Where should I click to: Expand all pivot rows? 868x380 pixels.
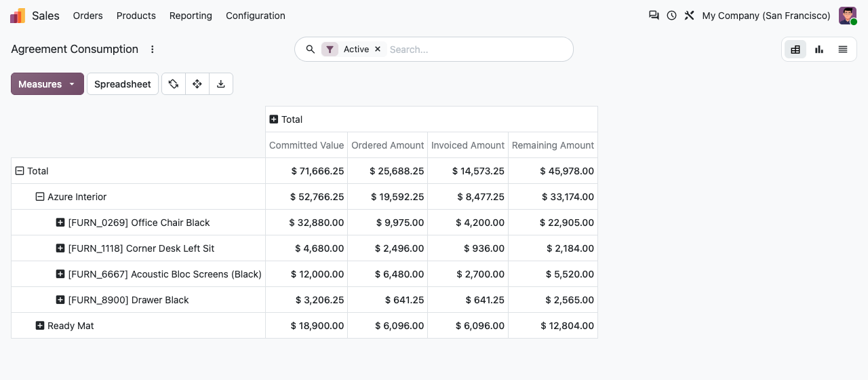(197, 84)
